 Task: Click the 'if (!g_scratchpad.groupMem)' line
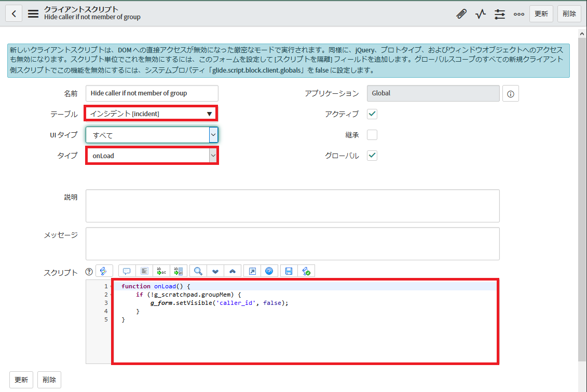pyautogui.click(x=188, y=295)
